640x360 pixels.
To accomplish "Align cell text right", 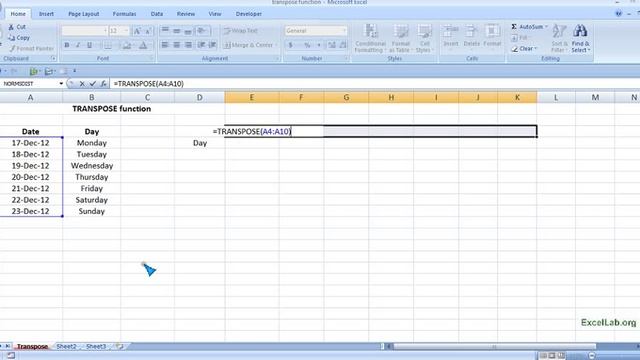I will point(188,45).
